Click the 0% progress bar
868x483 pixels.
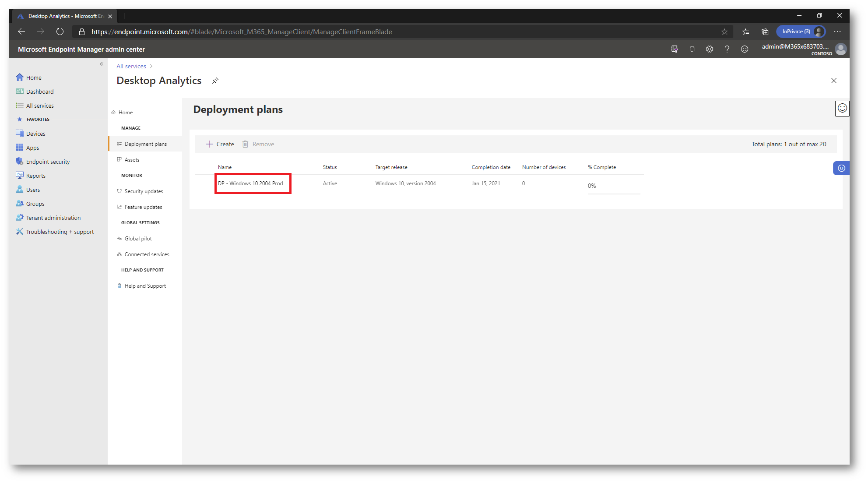614,193
